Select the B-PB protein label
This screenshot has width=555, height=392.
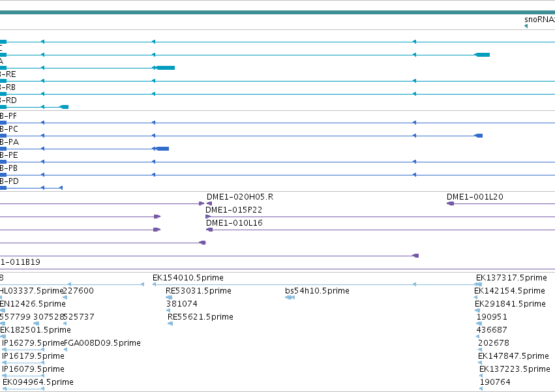(x=8, y=168)
